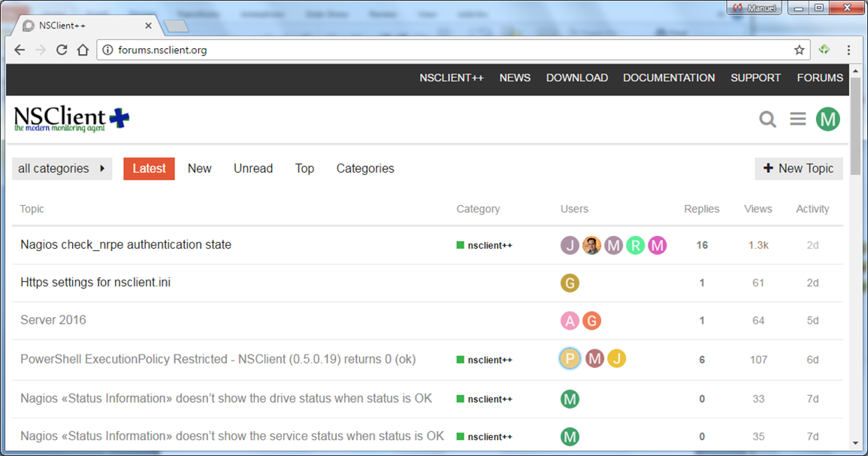Sort by Replies column header
The width and height of the screenshot is (868, 456).
click(701, 209)
